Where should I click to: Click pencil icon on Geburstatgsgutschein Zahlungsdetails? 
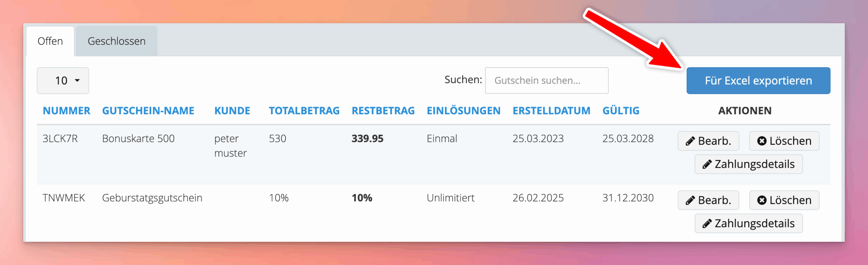pyautogui.click(x=707, y=224)
